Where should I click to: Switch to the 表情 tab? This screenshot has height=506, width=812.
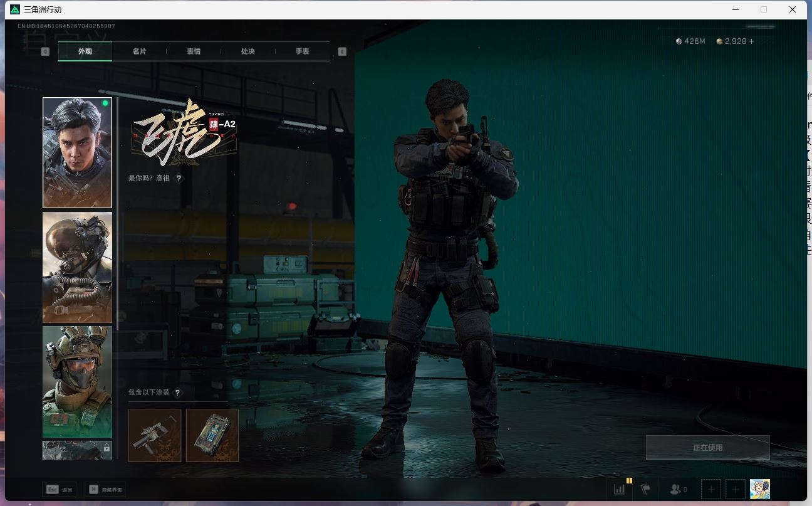coord(194,51)
